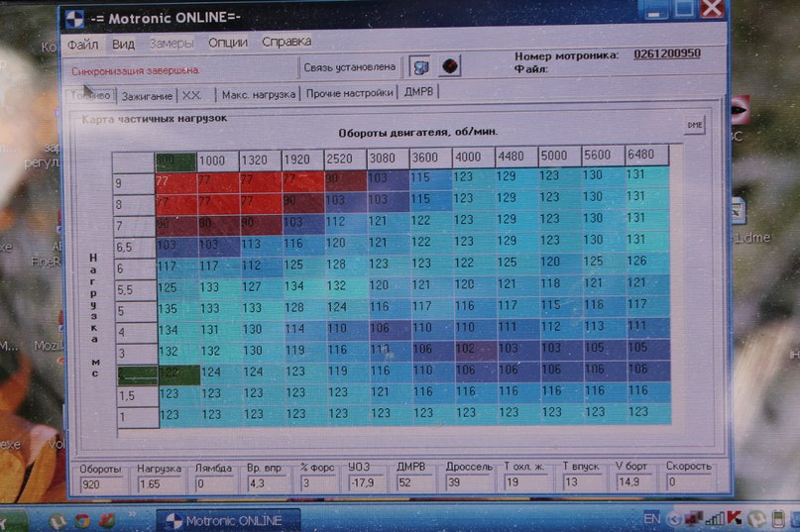
Task: Click the Скорость value field
Action: tap(688, 481)
